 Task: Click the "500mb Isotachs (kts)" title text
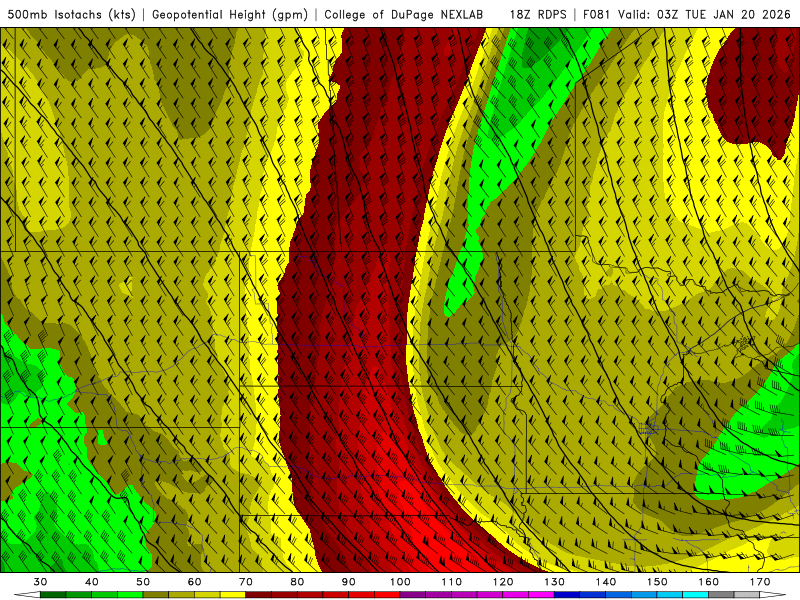pyautogui.click(x=71, y=15)
